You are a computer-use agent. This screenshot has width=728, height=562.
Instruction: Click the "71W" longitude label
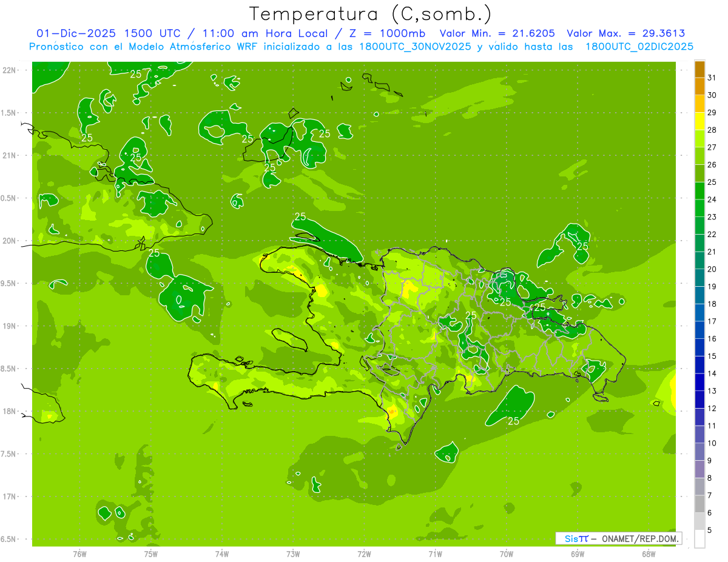tap(435, 554)
